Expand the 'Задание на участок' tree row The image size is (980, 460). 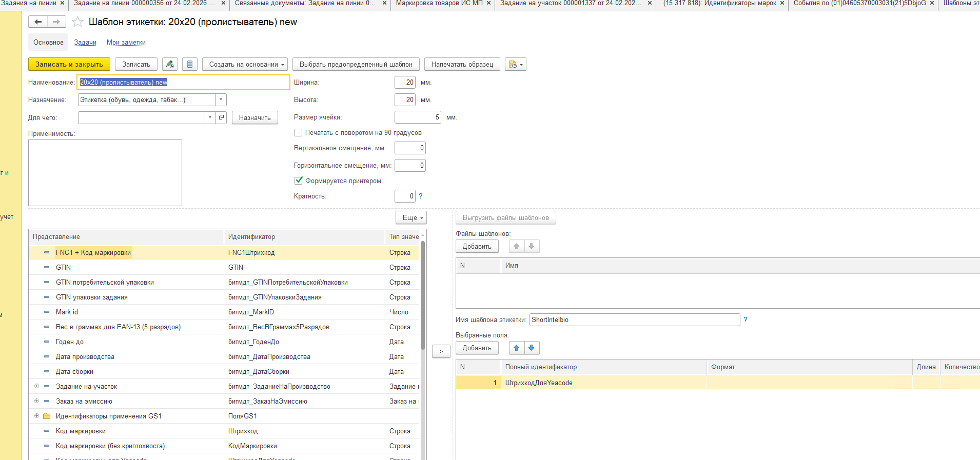tap(36, 386)
